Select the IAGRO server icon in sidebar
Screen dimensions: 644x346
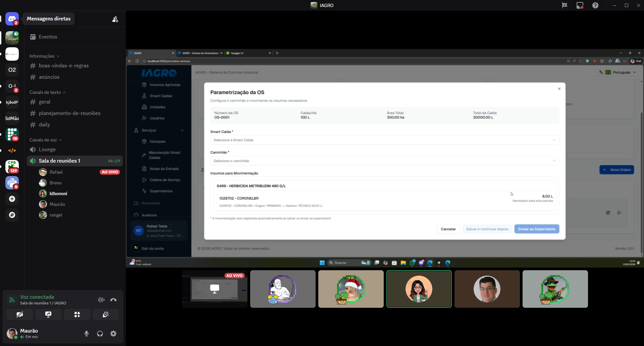(12, 38)
